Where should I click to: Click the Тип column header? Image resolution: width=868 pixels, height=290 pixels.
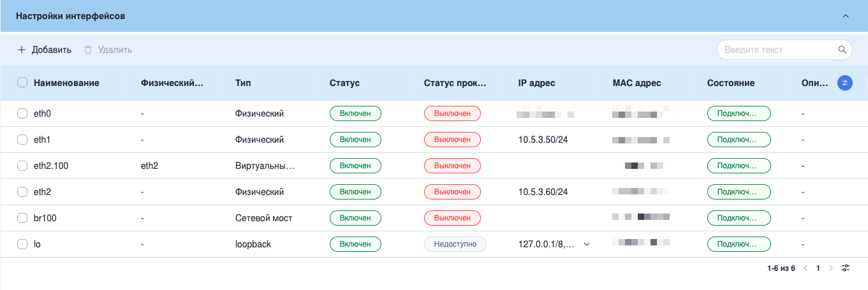click(242, 83)
